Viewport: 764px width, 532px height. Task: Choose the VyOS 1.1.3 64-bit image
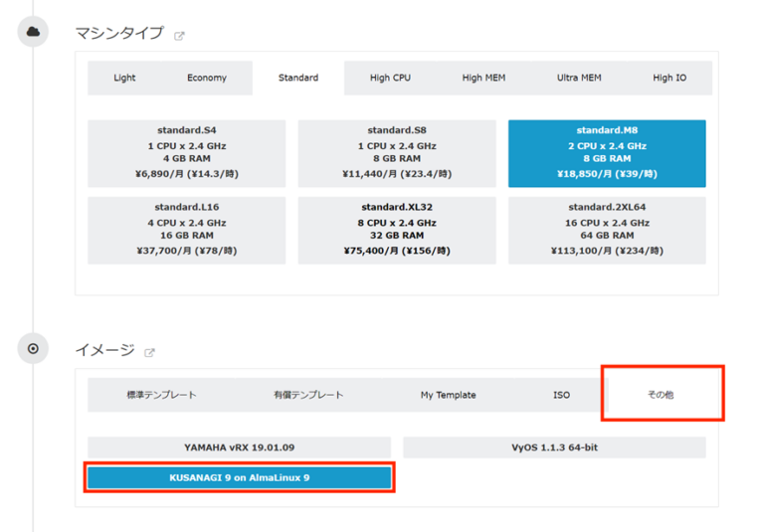coord(554,447)
